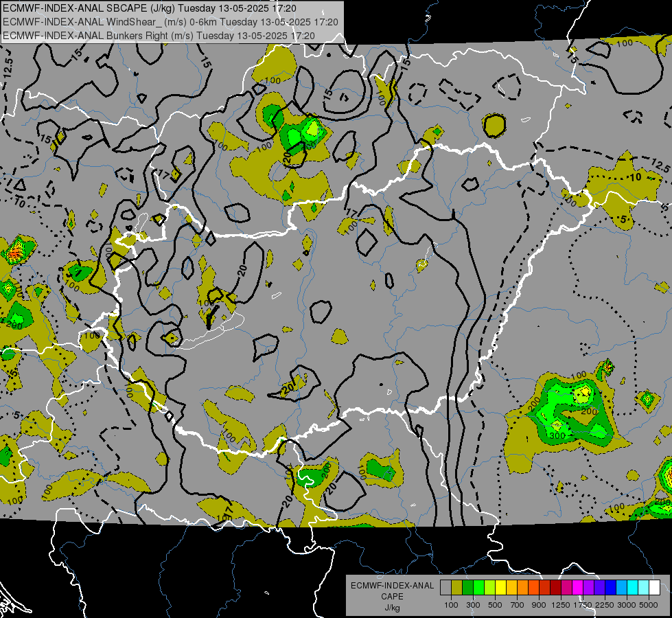Click the 700 label under the legend
This screenshot has width=672, height=618.
tap(518, 605)
